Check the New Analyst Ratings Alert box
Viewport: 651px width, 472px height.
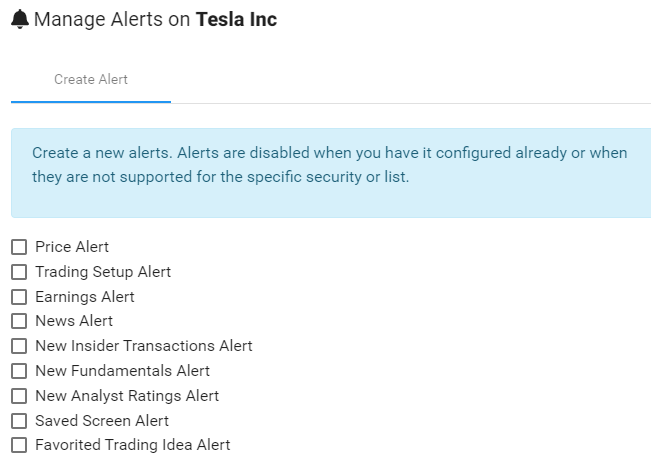[x=19, y=396]
